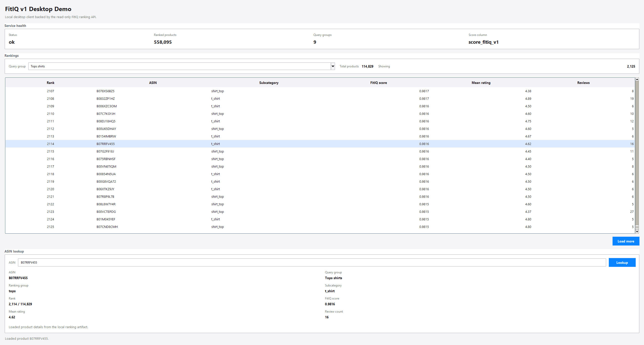The image size is (644, 345).
Task: Click rank number 2107 cell
Action: tap(51, 91)
